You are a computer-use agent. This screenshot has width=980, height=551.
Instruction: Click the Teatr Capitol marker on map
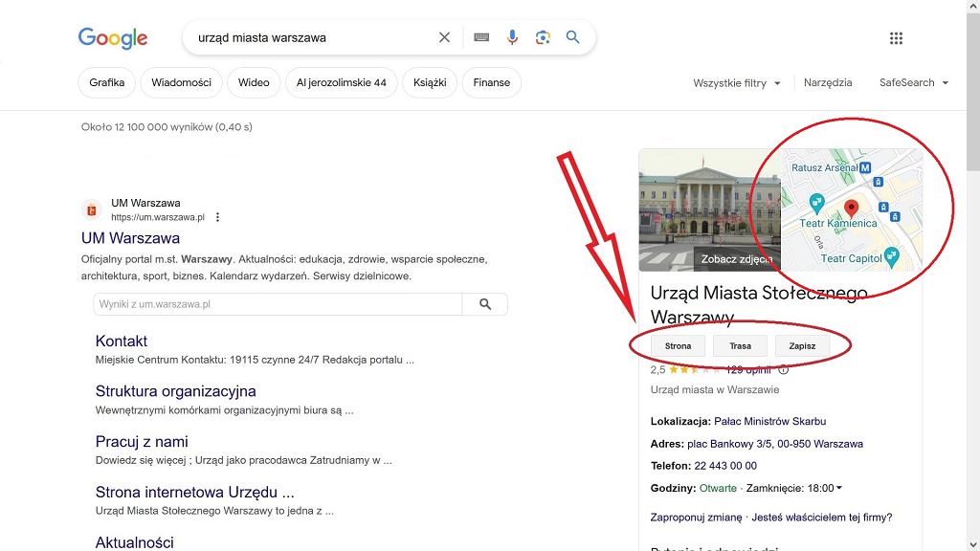(x=892, y=256)
